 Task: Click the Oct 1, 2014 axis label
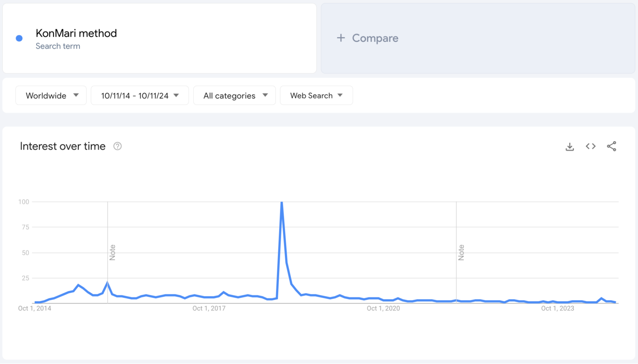click(35, 308)
